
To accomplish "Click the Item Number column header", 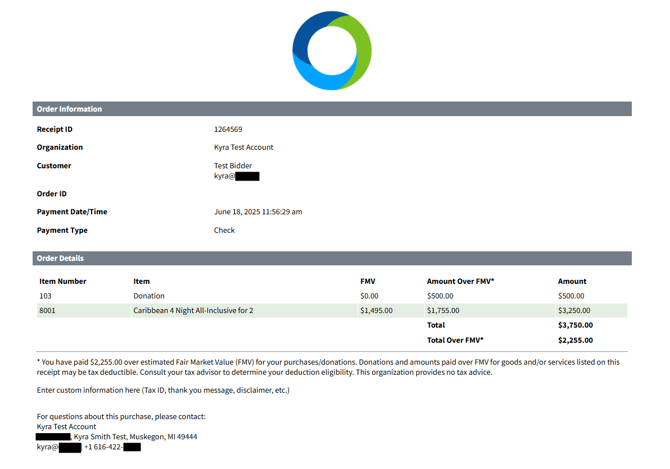I will pyautogui.click(x=63, y=282).
